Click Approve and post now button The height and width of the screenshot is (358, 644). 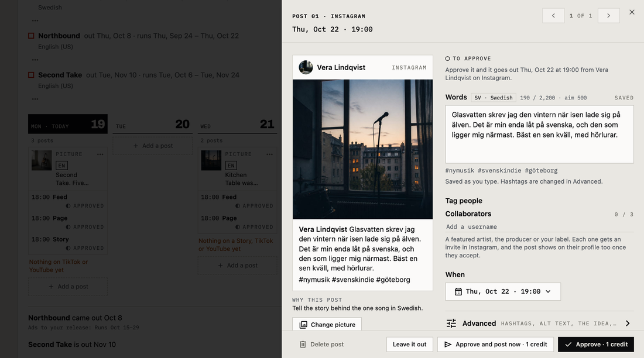pyautogui.click(x=495, y=345)
